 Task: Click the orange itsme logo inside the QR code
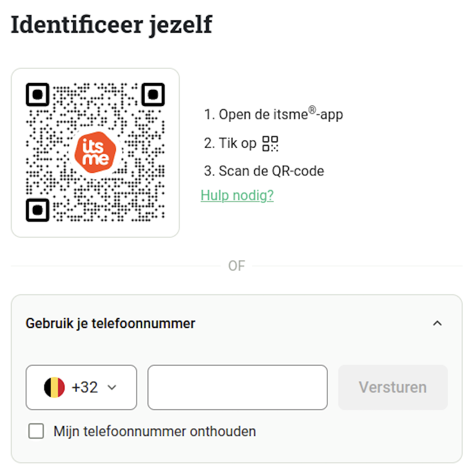pos(96,152)
